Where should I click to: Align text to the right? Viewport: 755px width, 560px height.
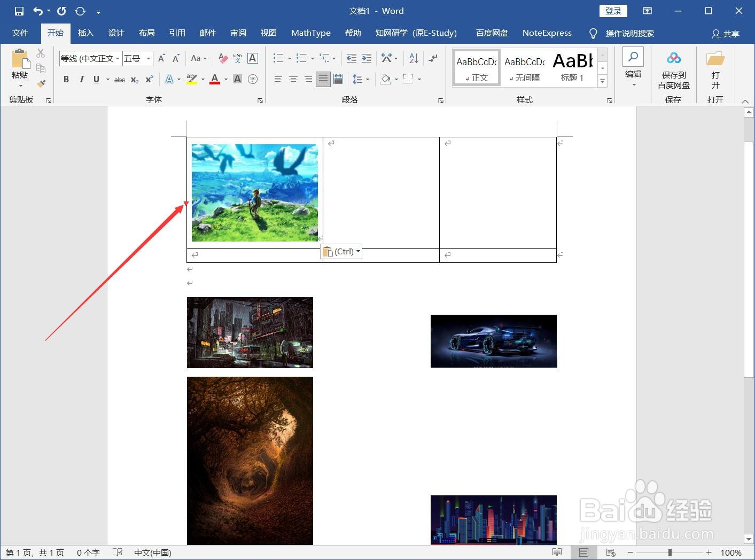click(x=308, y=79)
